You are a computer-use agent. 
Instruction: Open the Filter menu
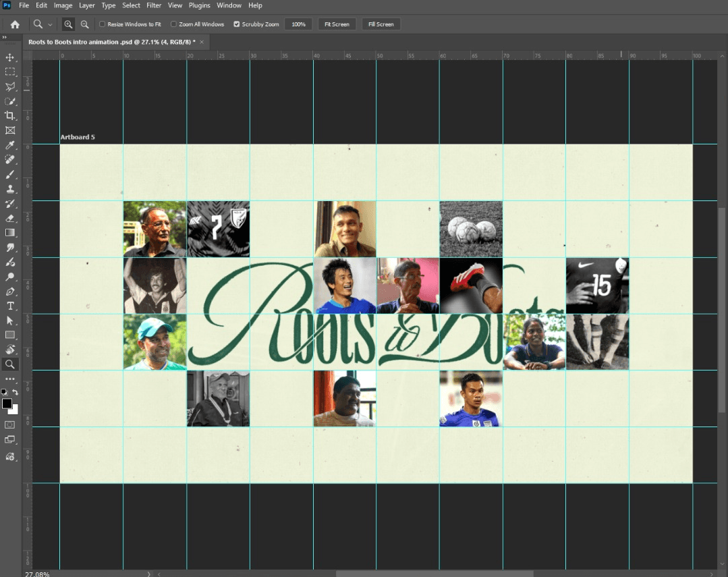point(154,5)
